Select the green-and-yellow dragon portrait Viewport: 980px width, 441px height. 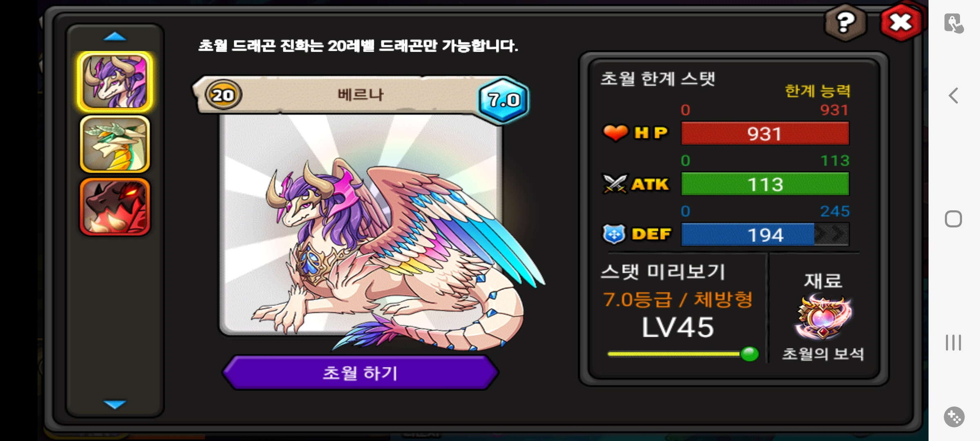[115, 144]
